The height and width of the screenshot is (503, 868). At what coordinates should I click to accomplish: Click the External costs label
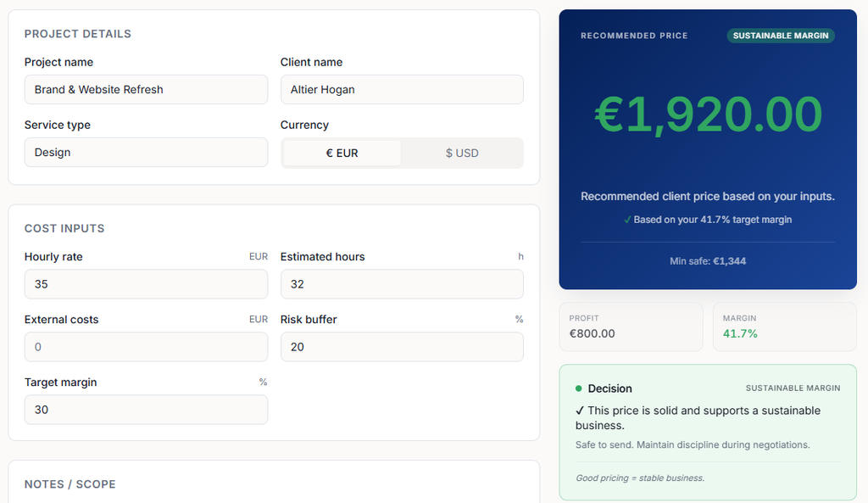pos(61,319)
